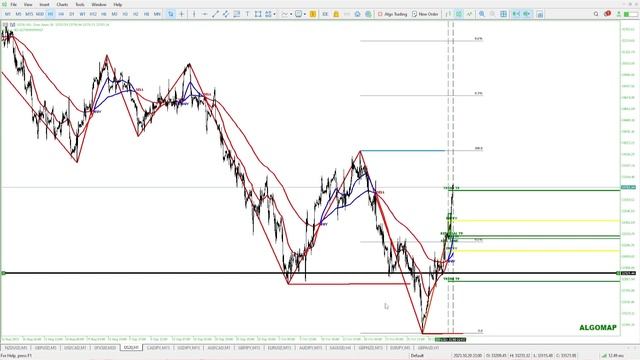Open the search magnifier at top right

point(596,14)
